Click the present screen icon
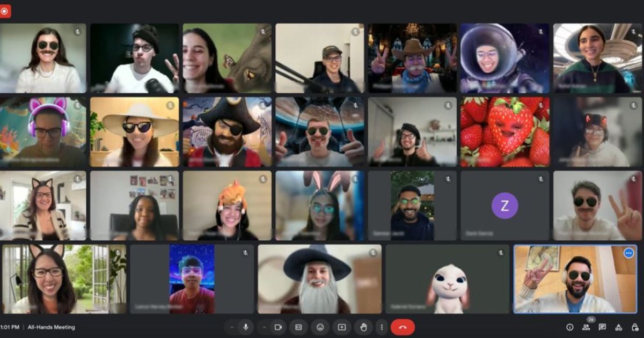The image size is (644, 338). [341, 327]
